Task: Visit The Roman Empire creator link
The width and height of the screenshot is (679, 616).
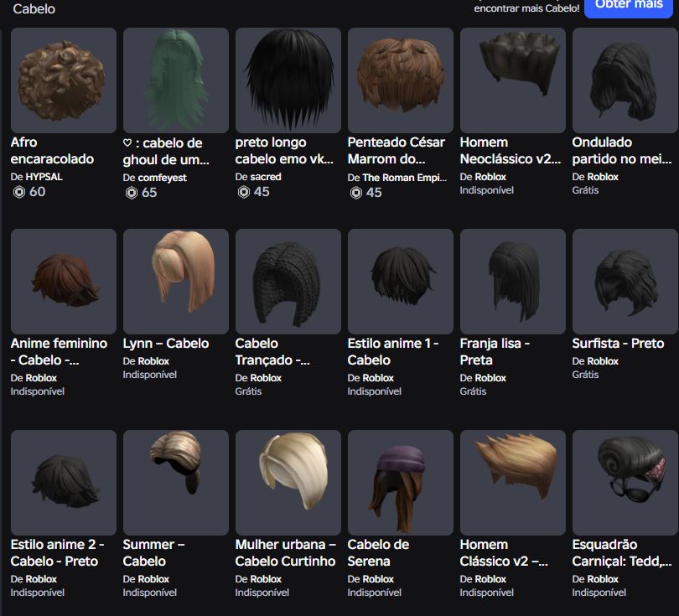Action: click(x=404, y=178)
